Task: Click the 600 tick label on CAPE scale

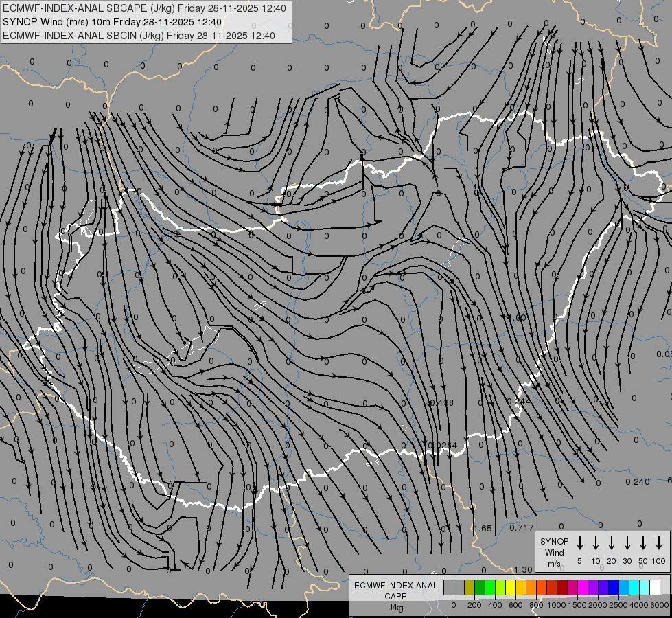Action: click(x=515, y=605)
